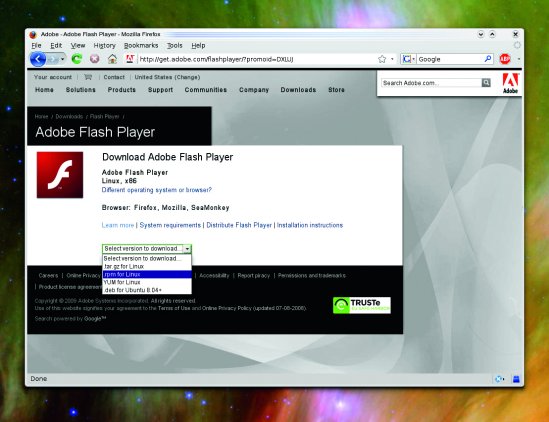Open the Company navigation item

coord(254,90)
